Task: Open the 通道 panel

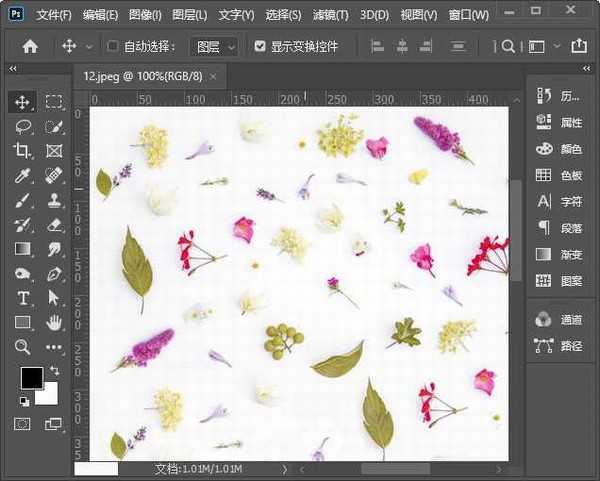Action: point(560,319)
